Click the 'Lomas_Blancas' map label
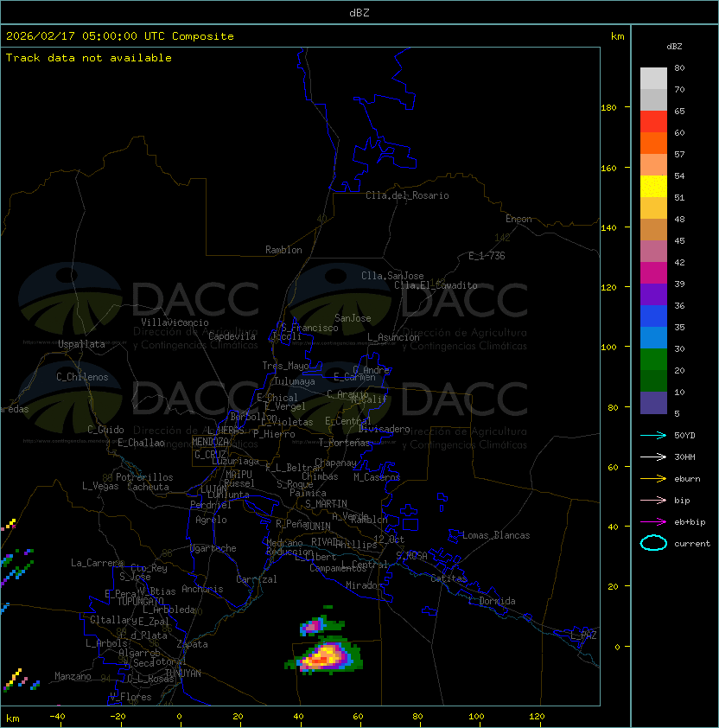The height and width of the screenshot is (728, 719). (496, 535)
